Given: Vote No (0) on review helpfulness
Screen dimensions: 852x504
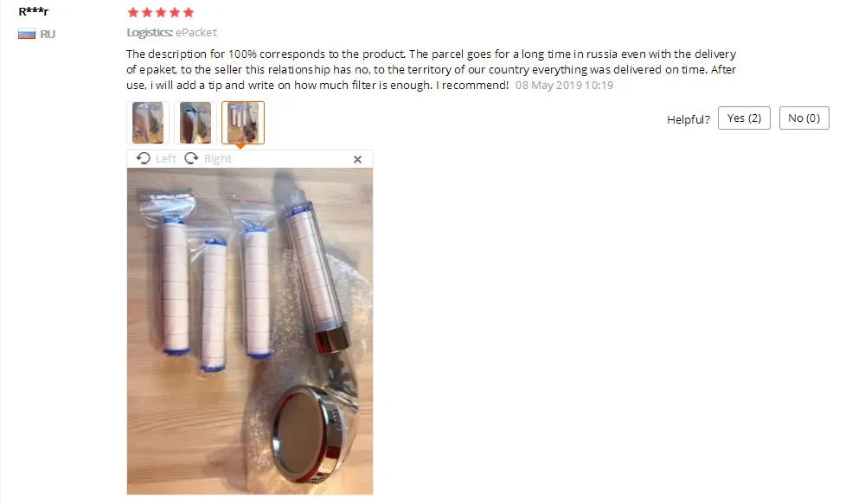Looking at the screenshot, I should pyautogui.click(x=804, y=118).
